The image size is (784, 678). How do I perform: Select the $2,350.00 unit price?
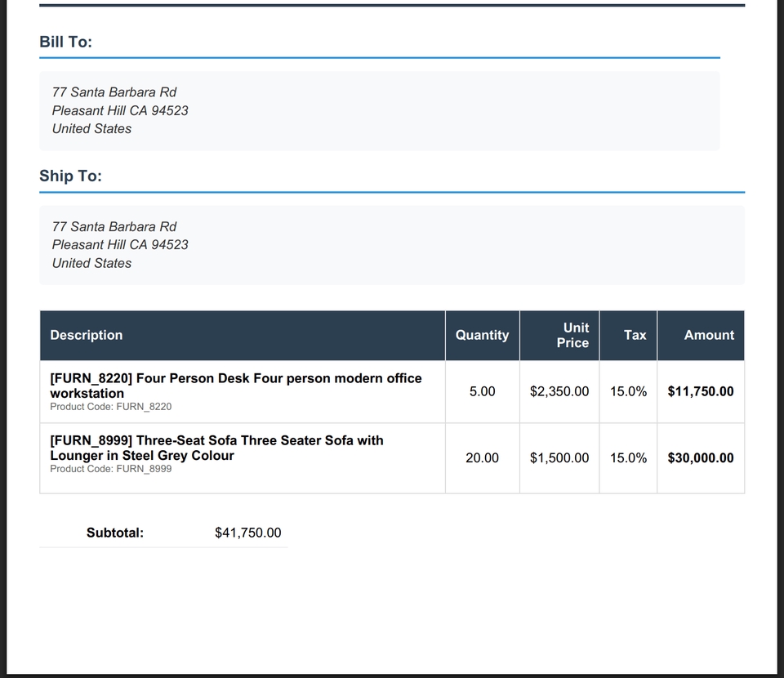point(559,391)
